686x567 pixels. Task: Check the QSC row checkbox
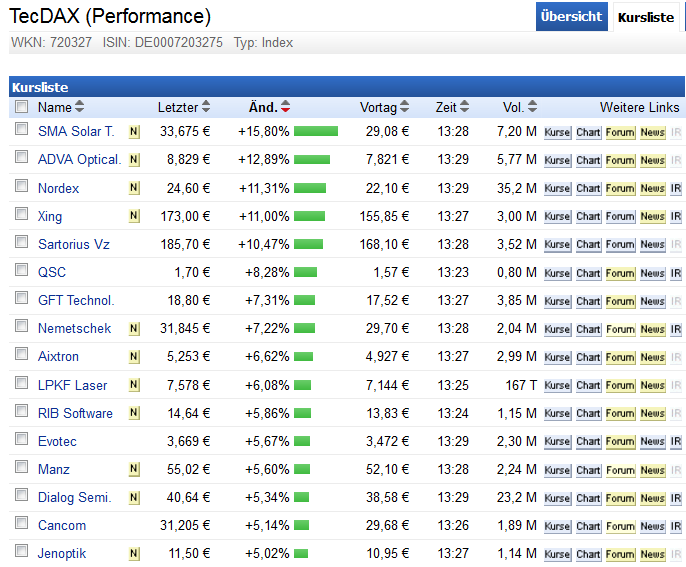(x=21, y=270)
